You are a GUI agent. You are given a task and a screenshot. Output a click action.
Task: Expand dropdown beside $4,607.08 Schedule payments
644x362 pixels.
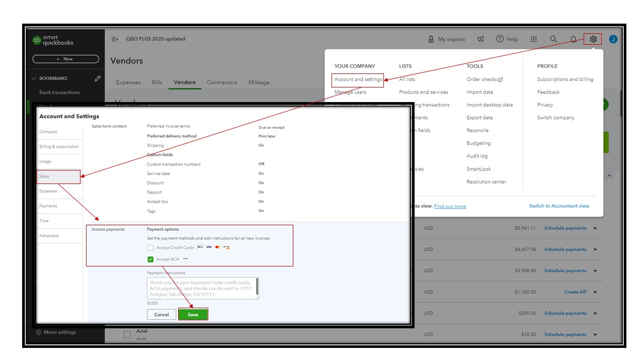pyautogui.click(x=595, y=249)
